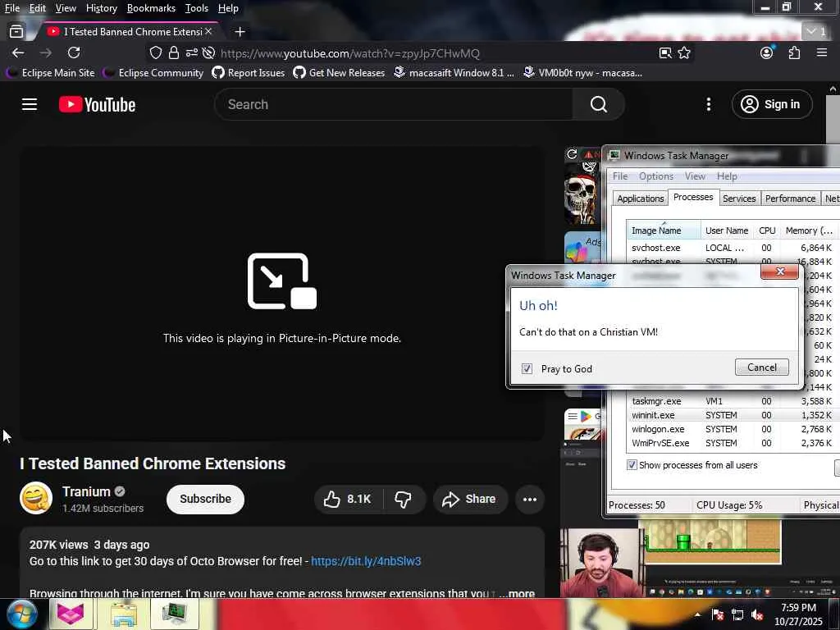The height and width of the screenshot is (630, 840).
Task: Open the browser application hamburger menu
Action: 822,52
